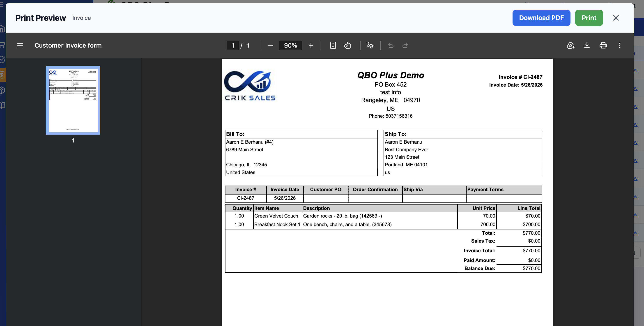
Task: Click the checkmark icon in left sidebar
Action: tap(2, 59)
